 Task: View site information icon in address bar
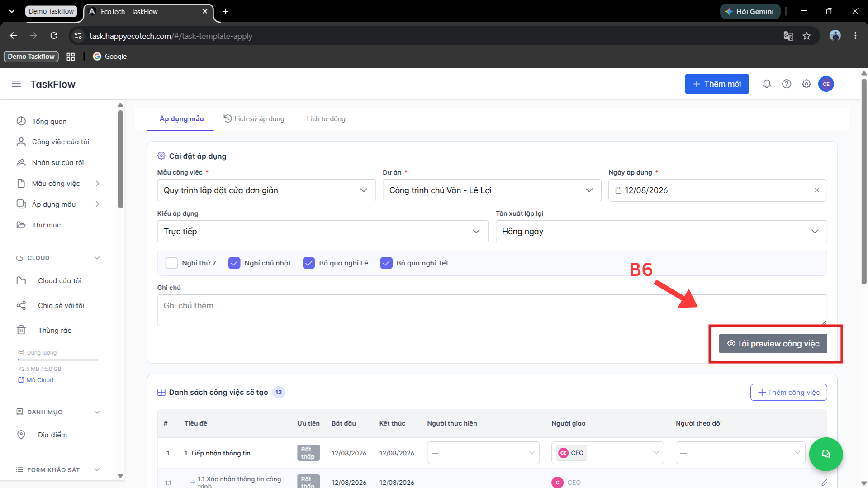[x=78, y=36]
